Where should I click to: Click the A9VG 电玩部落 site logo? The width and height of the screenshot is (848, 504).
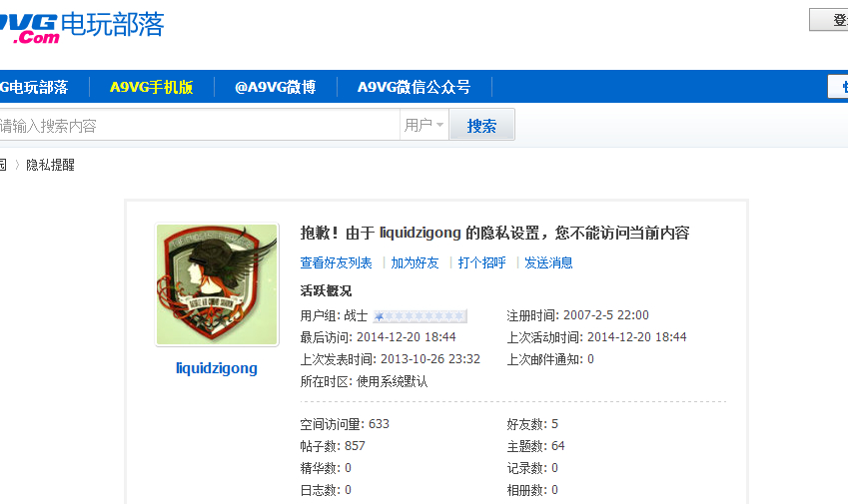point(81,26)
